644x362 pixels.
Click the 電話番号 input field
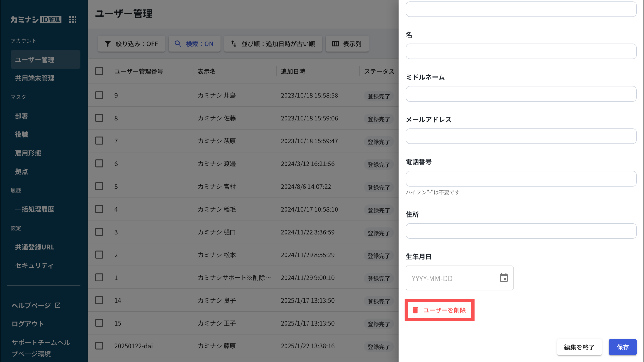(521, 179)
